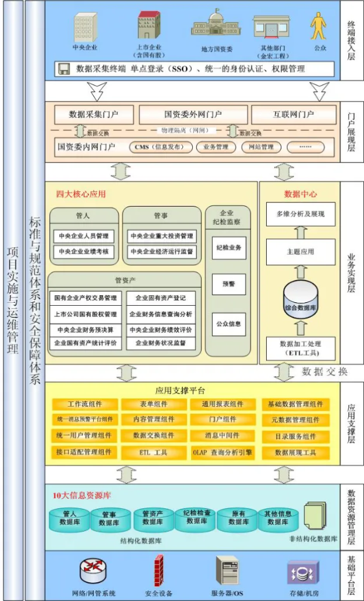
Task: Select the 地方国资委 government building icon
Action: (217, 24)
